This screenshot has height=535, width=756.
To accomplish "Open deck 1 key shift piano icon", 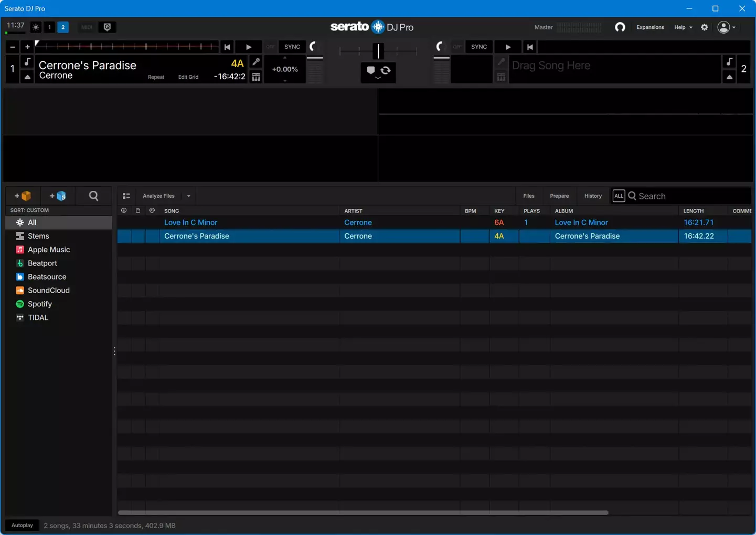I will (256, 77).
